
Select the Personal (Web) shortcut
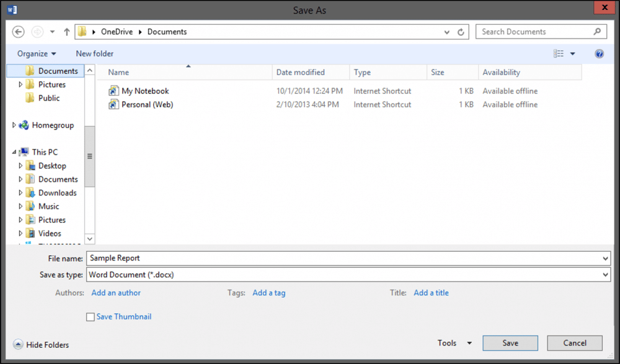coord(147,105)
